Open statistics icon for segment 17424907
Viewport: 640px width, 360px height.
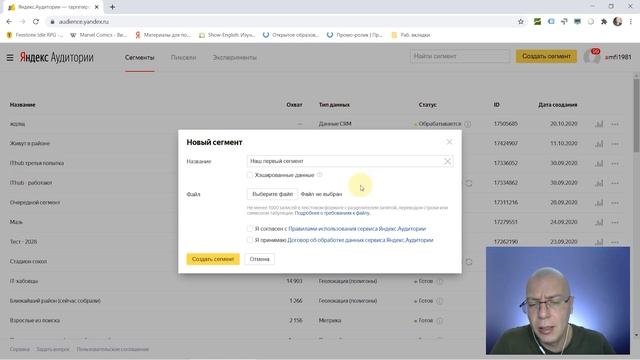pyautogui.click(x=599, y=143)
